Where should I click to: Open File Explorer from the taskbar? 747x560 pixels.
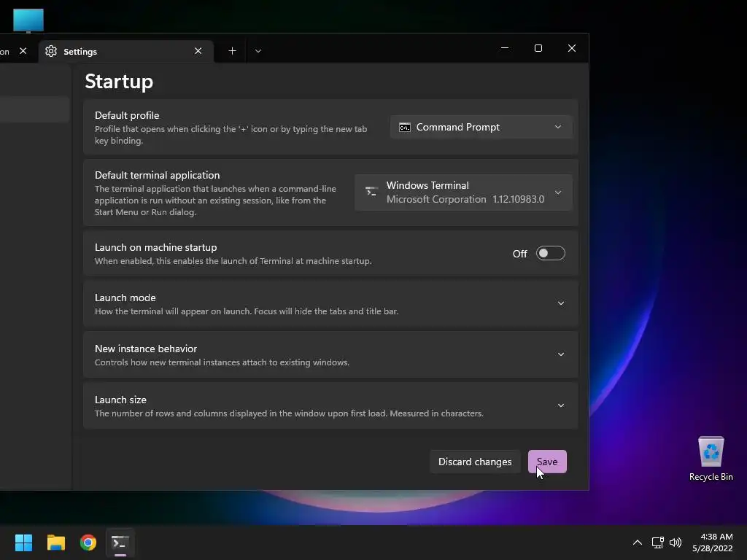pos(55,542)
